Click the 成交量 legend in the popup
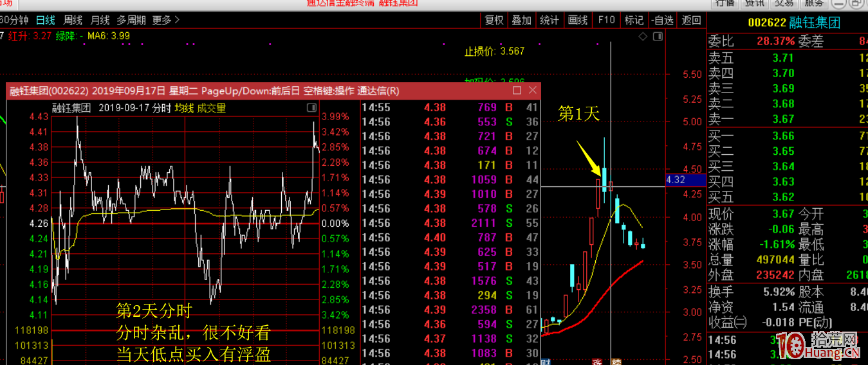 pyautogui.click(x=212, y=109)
